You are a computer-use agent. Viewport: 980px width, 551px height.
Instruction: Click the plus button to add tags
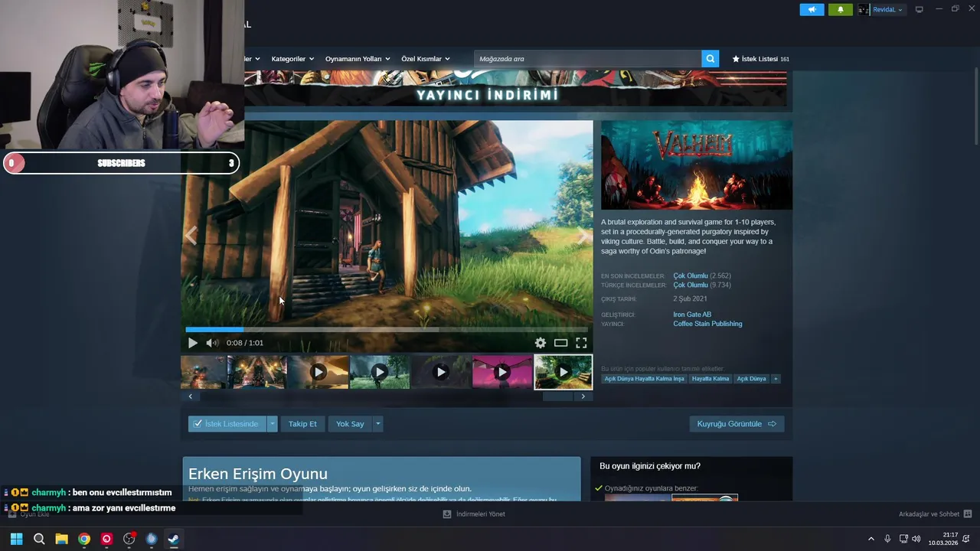(x=776, y=379)
